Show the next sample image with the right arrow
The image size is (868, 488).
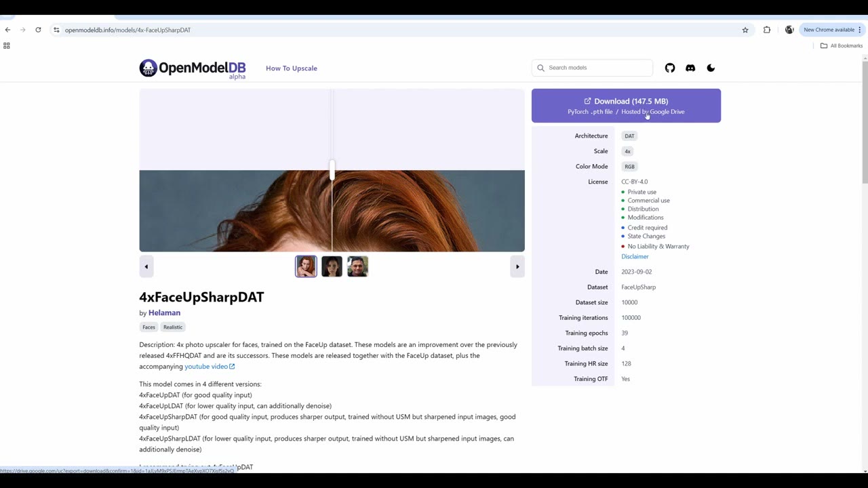[x=517, y=266]
